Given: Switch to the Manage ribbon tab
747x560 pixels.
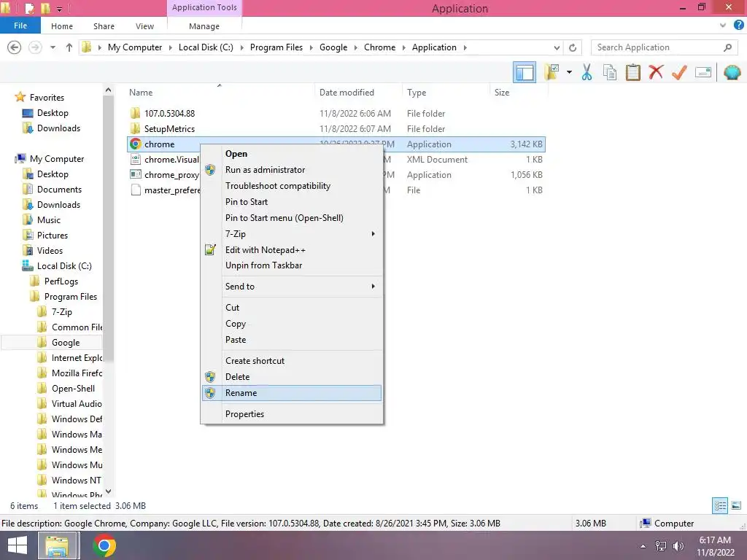Looking at the screenshot, I should coord(204,26).
